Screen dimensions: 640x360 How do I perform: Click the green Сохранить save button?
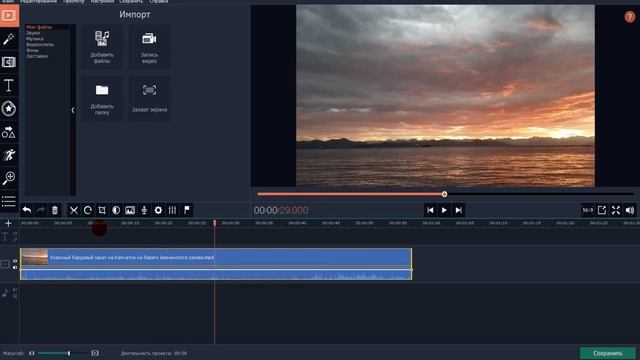click(x=608, y=353)
